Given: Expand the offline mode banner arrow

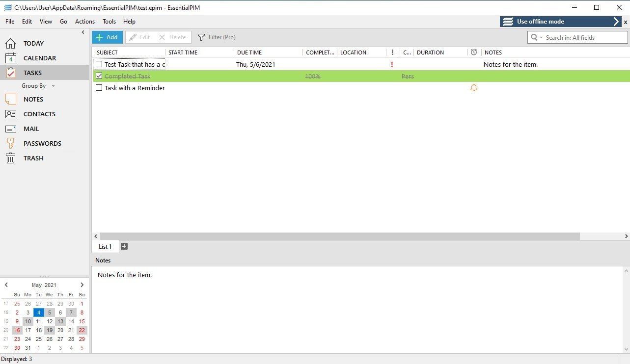Looking at the screenshot, I should [x=617, y=22].
